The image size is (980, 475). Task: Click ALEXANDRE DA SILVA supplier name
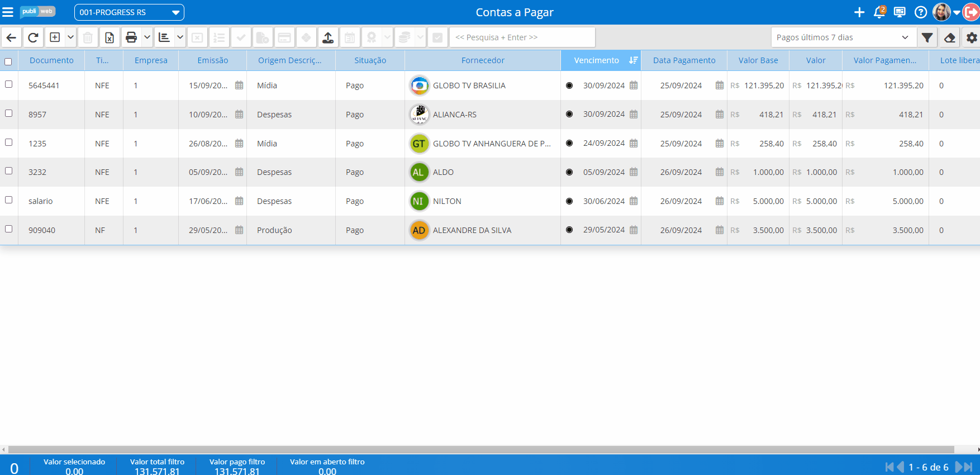(472, 230)
